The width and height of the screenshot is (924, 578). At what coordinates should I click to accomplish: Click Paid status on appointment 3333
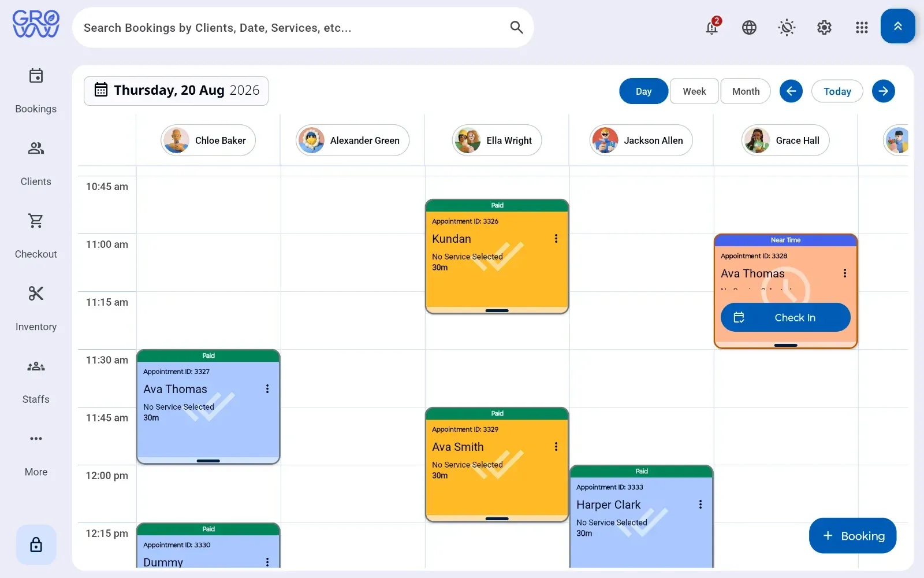tap(642, 471)
